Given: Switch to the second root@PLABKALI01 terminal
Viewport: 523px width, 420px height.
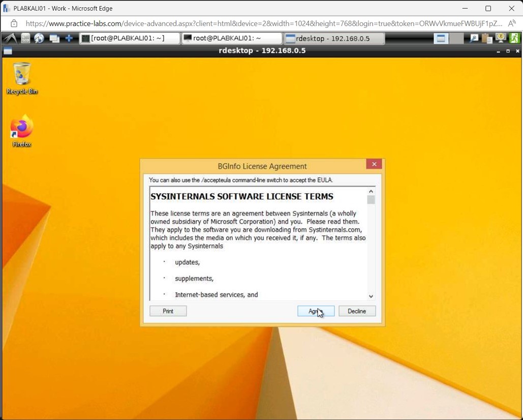Looking at the screenshot, I should (232, 38).
